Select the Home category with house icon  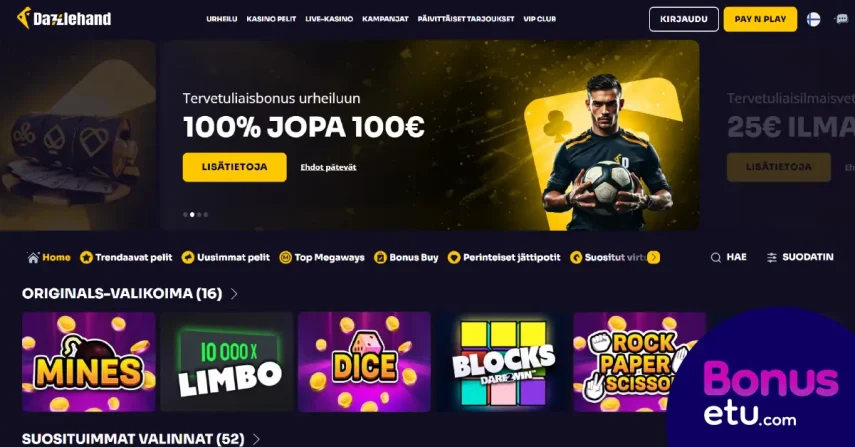(49, 257)
